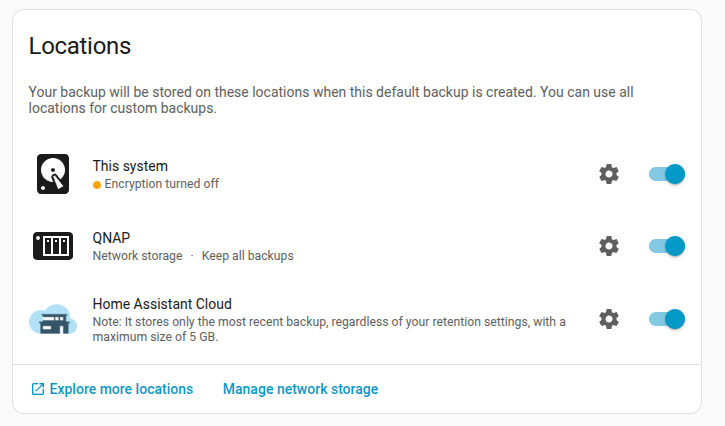Click the QNAP network storage icon
725x426 pixels.
coord(53,246)
